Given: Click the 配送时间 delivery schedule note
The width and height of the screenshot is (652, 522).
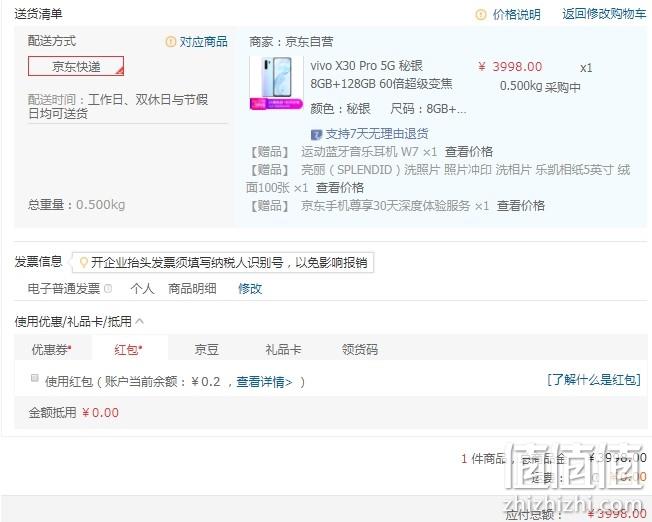Looking at the screenshot, I should point(118,106).
